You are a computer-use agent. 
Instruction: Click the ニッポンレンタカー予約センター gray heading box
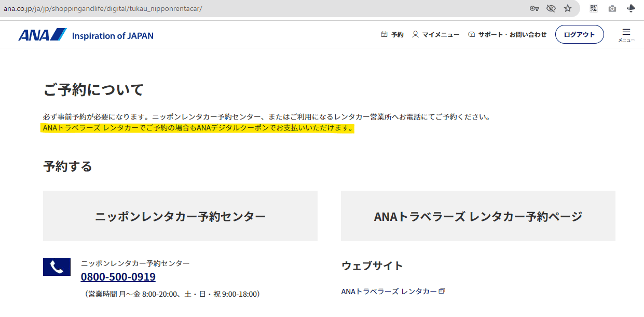click(180, 216)
